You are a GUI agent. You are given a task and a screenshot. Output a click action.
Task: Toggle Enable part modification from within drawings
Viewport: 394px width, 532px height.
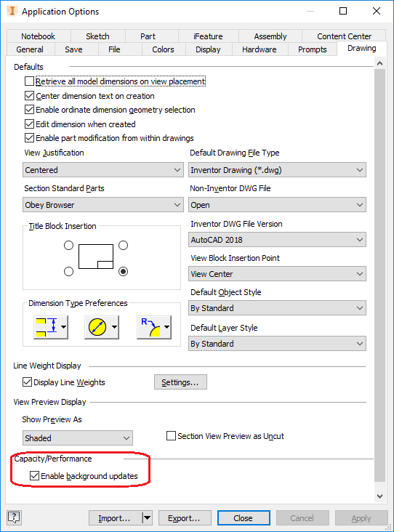[x=30, y=138]
